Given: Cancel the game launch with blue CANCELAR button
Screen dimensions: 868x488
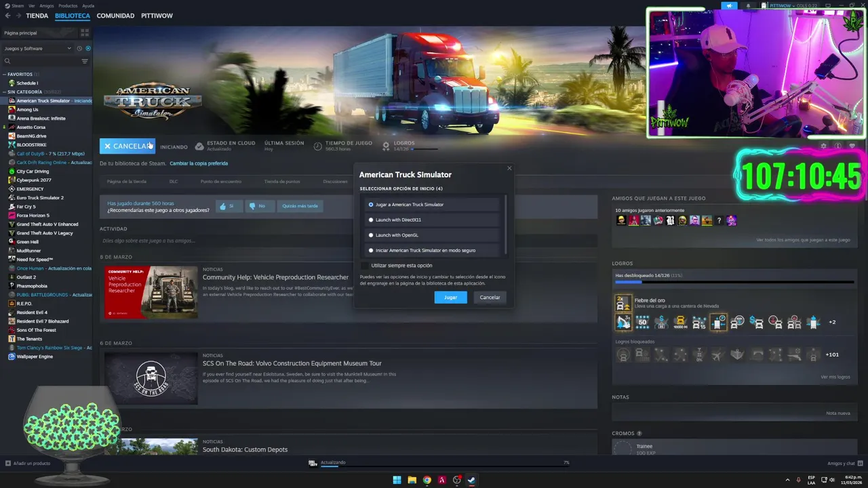Looking at the screenshot, I should 127,146.
